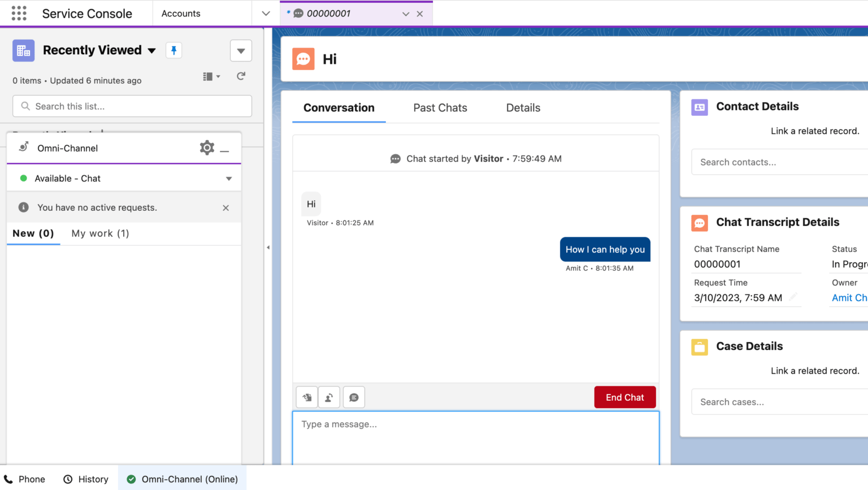The height and width of the screenshot is (490, 868).
Task: Click the Chat Transcript Details panel icon
Action: (699, 223)
